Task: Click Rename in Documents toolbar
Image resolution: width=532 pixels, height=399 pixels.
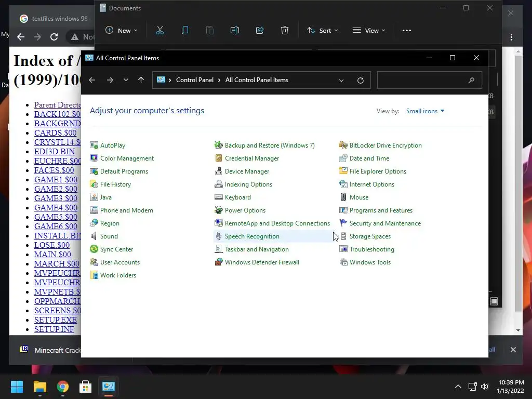Action: coord(235,31)
